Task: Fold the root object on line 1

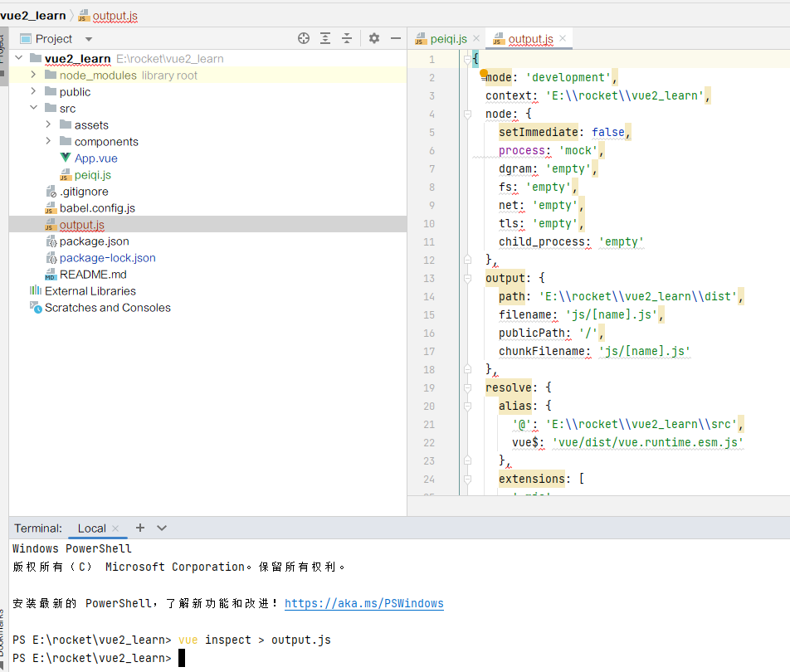Action: coord(467,59)
